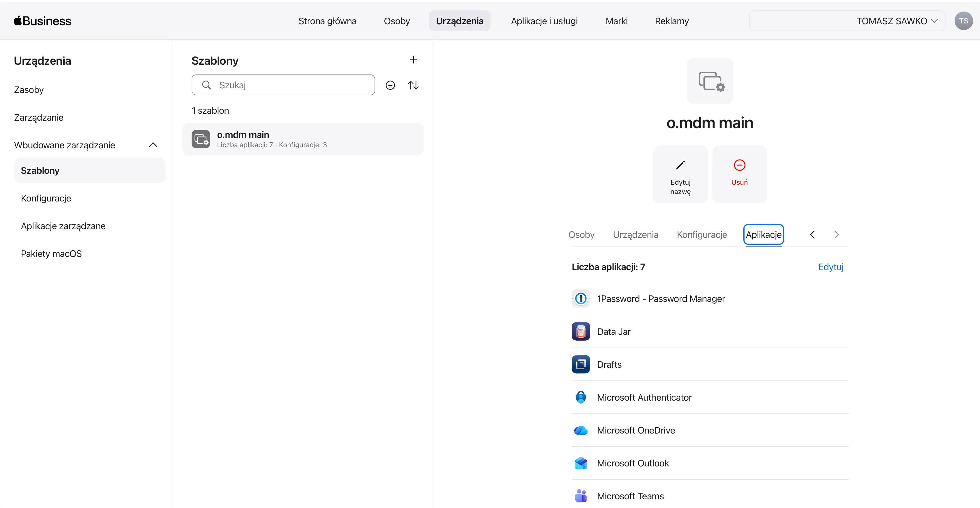Click the Szukaj search field
The width and height of the screenshot is (980, 508).
tap(289, 85)
